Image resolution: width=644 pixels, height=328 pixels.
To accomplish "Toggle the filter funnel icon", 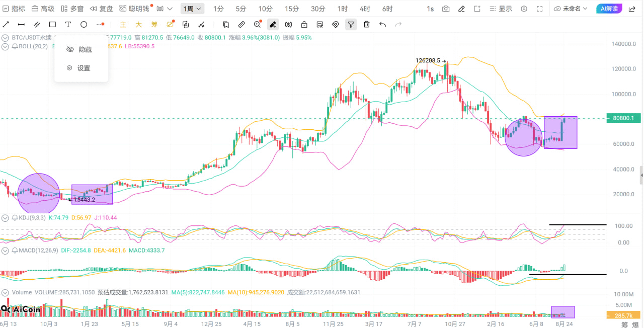I will pos(351,24).
